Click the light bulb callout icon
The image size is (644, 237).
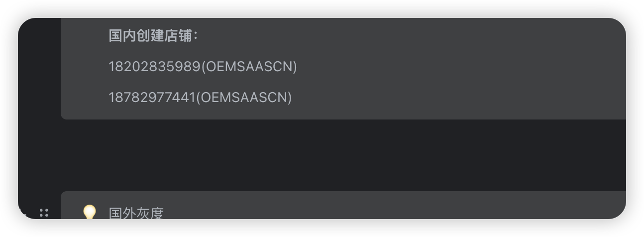pyautogui.click(x=89, y=212)
